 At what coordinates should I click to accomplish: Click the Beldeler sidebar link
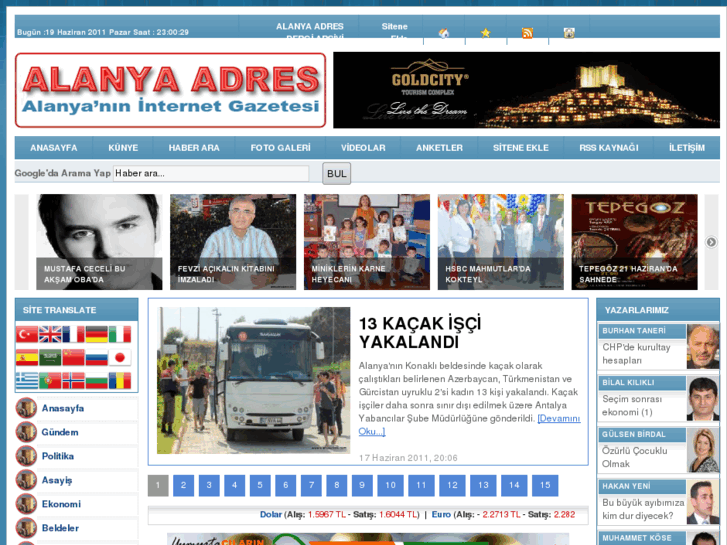(60, 528)
